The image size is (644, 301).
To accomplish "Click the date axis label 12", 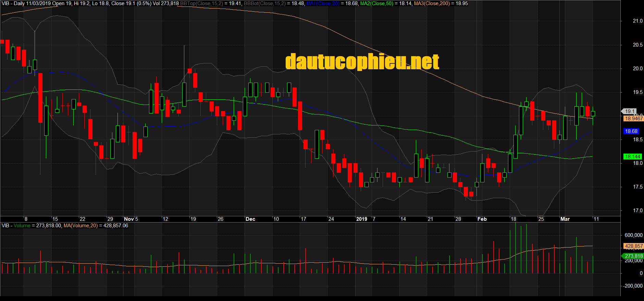I will 165,219.
